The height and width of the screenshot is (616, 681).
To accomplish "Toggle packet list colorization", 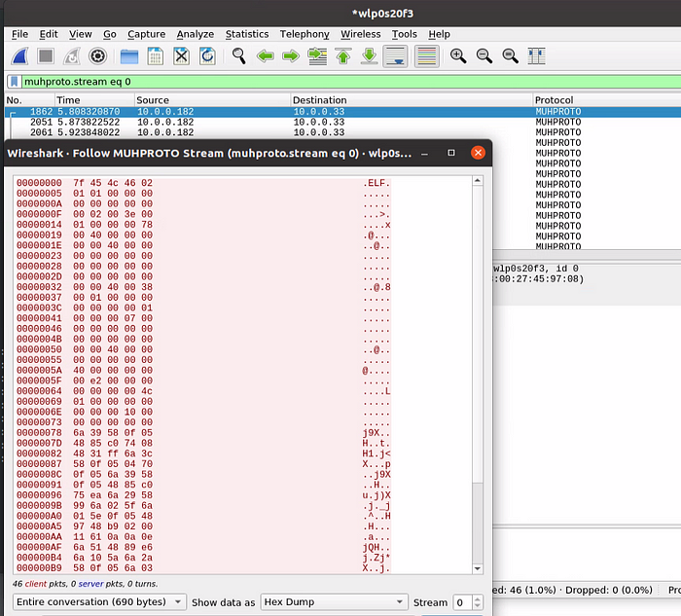I will pyautogui.click(x=425, y=56).
